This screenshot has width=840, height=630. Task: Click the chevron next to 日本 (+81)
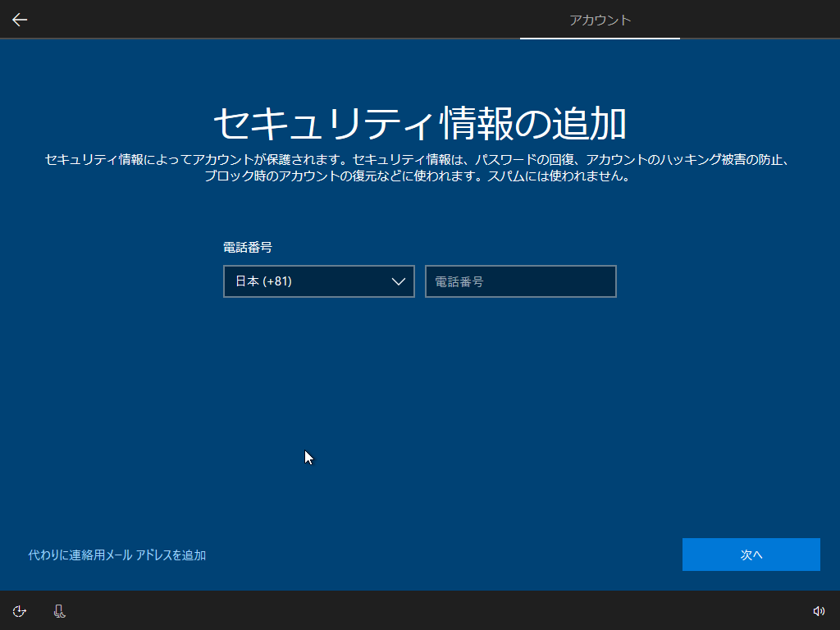click(x=399, y=281)
